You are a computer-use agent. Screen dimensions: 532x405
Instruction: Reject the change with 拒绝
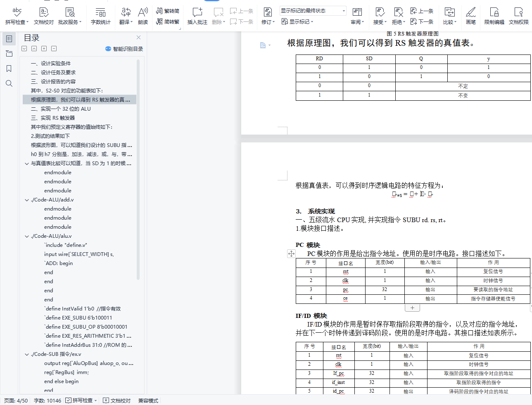point(399,16)
